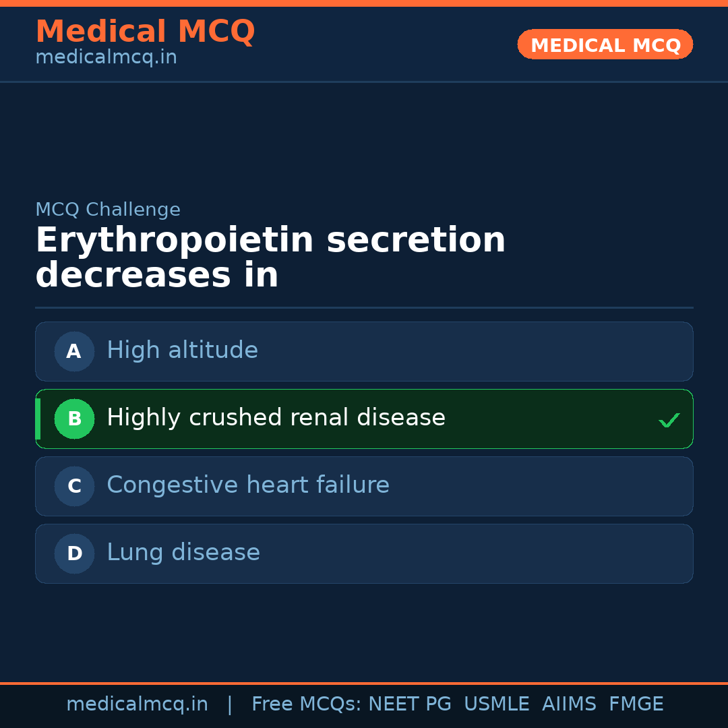Open medicalmcq.in link in header
728x728 pixels.
106,57
